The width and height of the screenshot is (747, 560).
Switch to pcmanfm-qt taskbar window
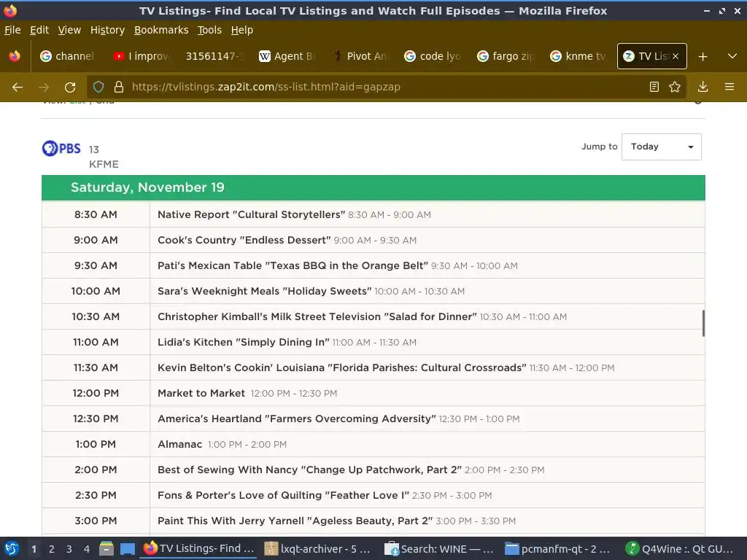tap(560, 548)
